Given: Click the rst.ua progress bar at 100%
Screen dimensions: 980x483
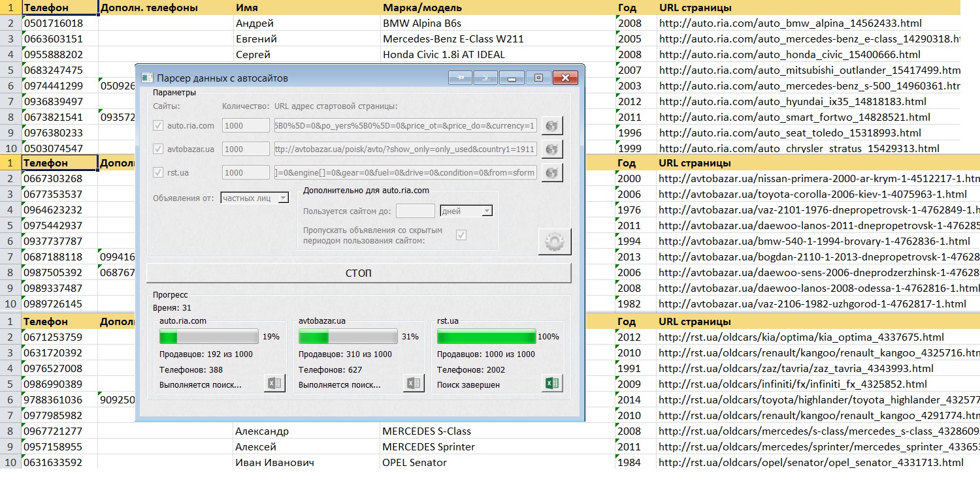Looking at the screenshot, I should click(487, 337).
